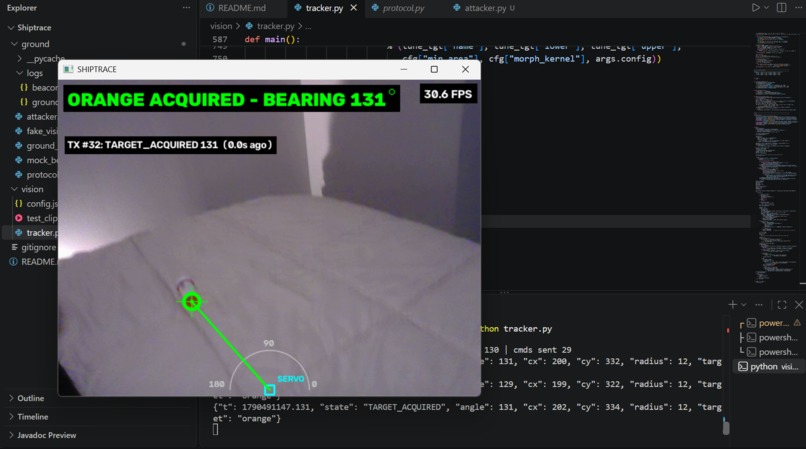Click the cyan SERVO square marker

pos(270,389)
